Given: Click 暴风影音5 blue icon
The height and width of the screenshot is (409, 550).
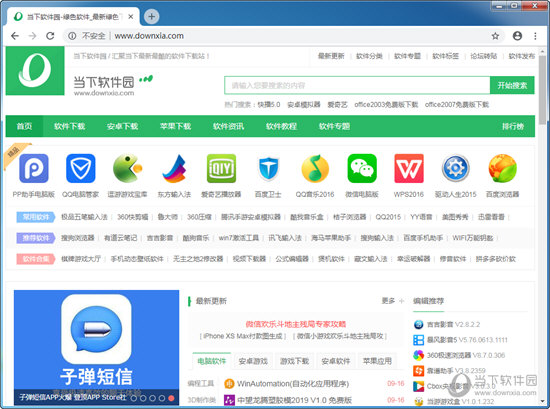Looking at the screenshot, I should (418, 340).
